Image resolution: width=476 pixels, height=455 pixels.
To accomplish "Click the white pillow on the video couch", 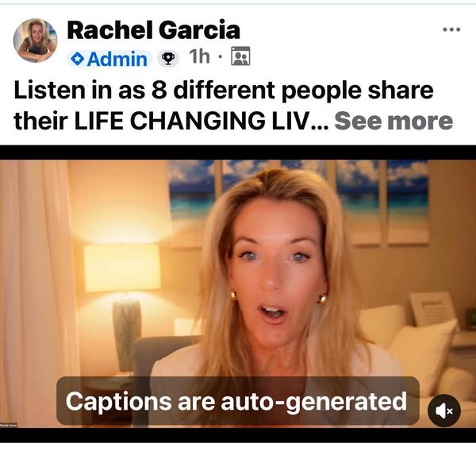I will 424,349.
